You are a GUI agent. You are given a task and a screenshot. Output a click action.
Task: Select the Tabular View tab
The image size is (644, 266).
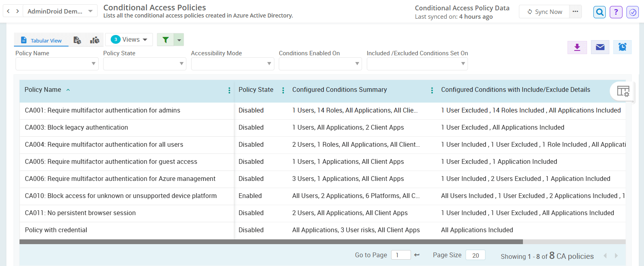[x=41, y=40]
